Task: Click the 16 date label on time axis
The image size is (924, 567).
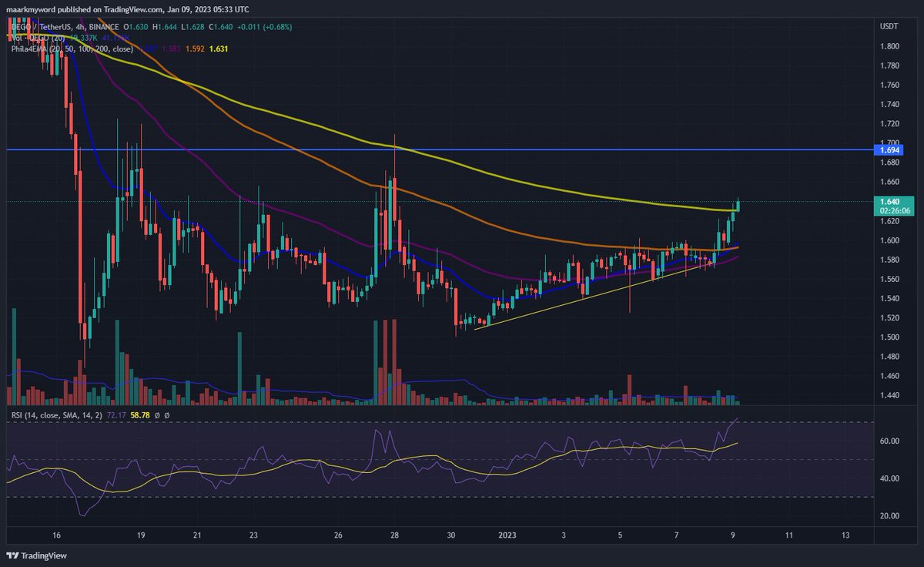Action: 56,535
